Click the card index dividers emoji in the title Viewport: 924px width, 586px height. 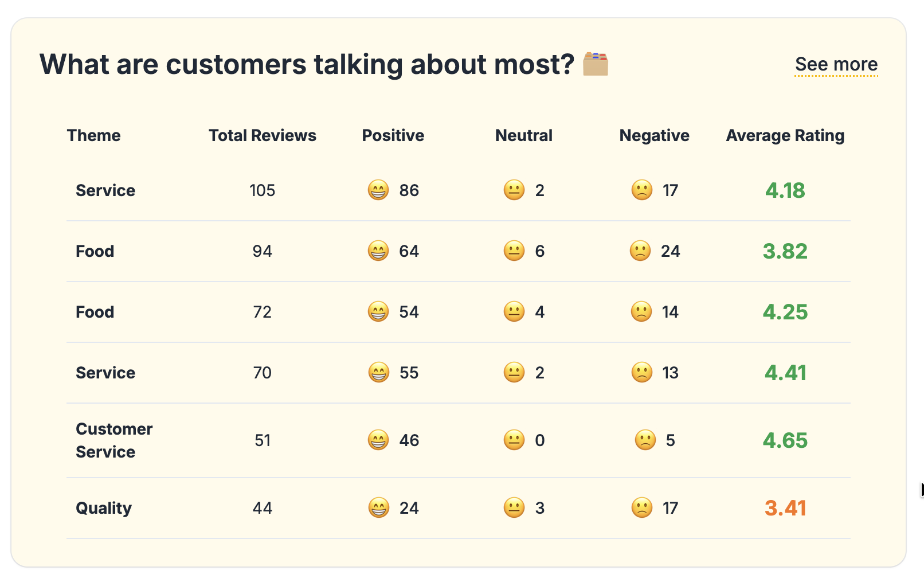pos(596,64)
